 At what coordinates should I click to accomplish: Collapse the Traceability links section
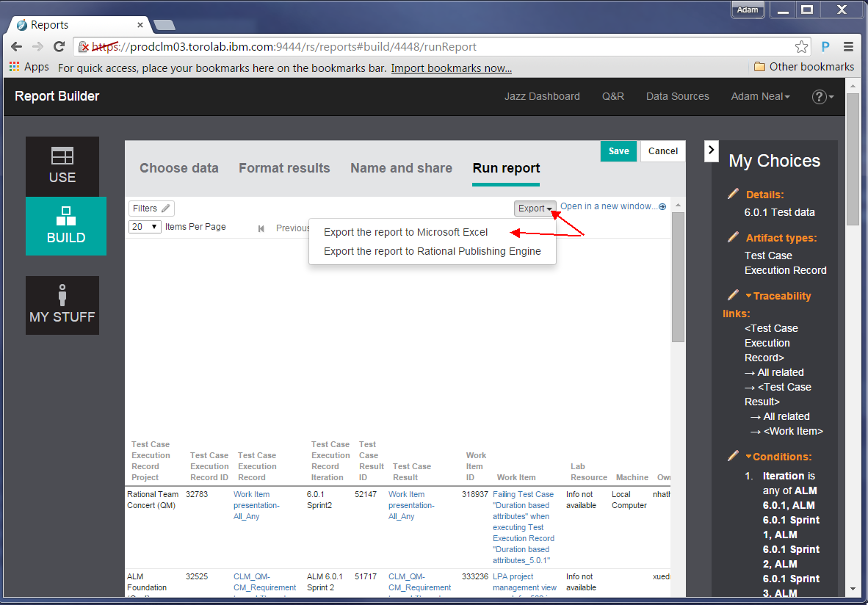pos(748,296)
